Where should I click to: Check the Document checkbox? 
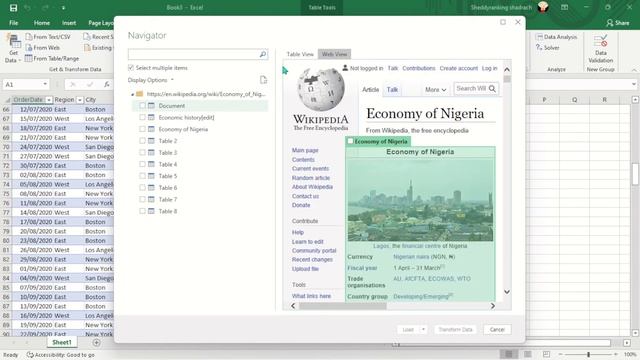click(142, 106)
